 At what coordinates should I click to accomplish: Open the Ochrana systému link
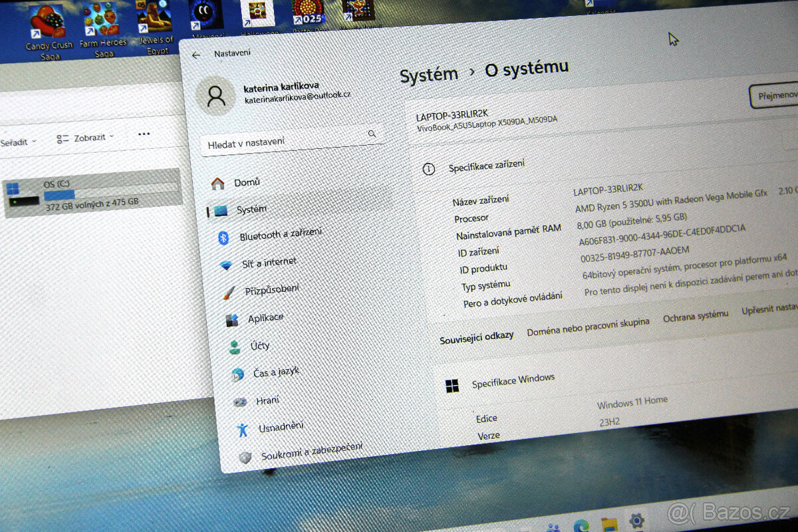pos(695,317)
